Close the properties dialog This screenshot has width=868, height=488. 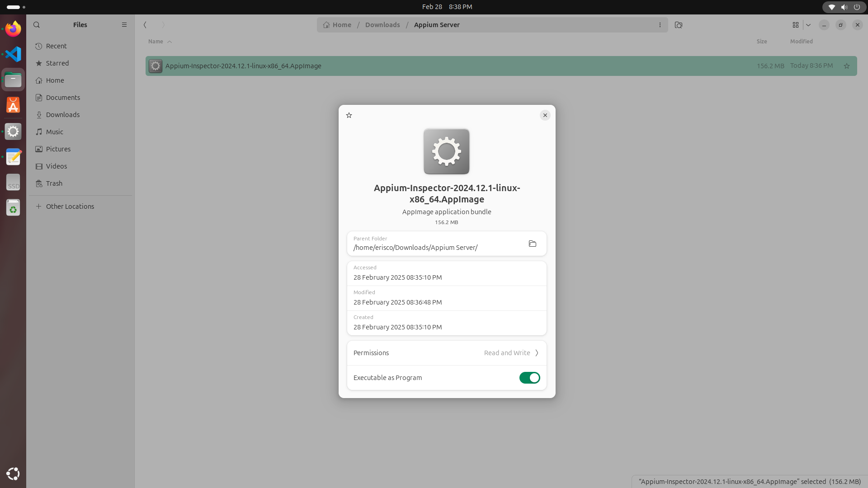pyautogui.click(x=545, y=115)
